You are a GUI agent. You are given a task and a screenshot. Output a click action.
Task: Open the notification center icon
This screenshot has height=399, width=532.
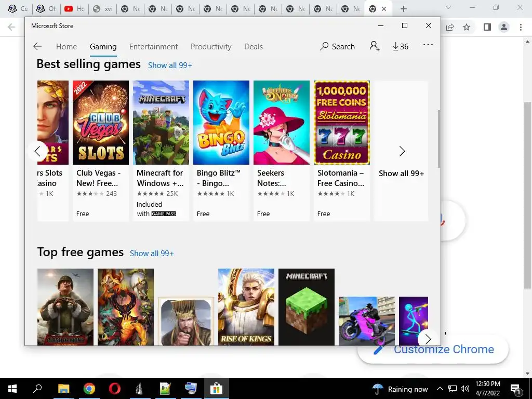pyautogui.click(x=516, y=389)
